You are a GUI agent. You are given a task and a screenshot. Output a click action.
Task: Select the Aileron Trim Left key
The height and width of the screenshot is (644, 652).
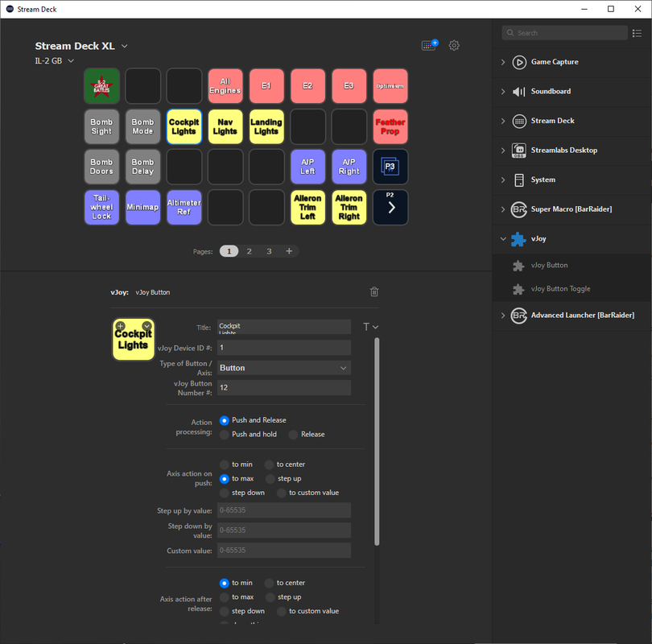(x=307, y=207)
